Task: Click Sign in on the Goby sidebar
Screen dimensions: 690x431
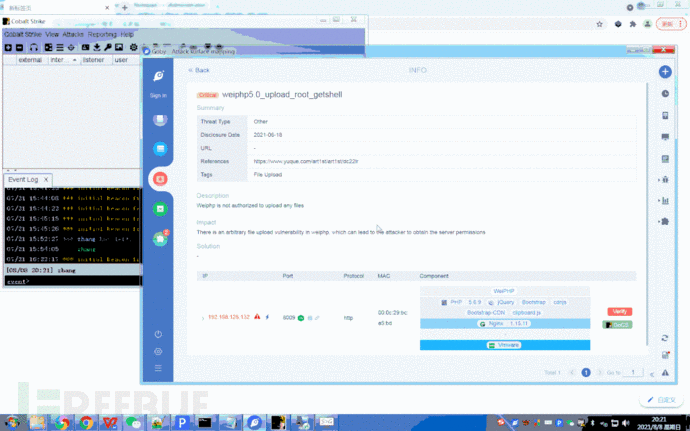Action: tap(158, 96)
